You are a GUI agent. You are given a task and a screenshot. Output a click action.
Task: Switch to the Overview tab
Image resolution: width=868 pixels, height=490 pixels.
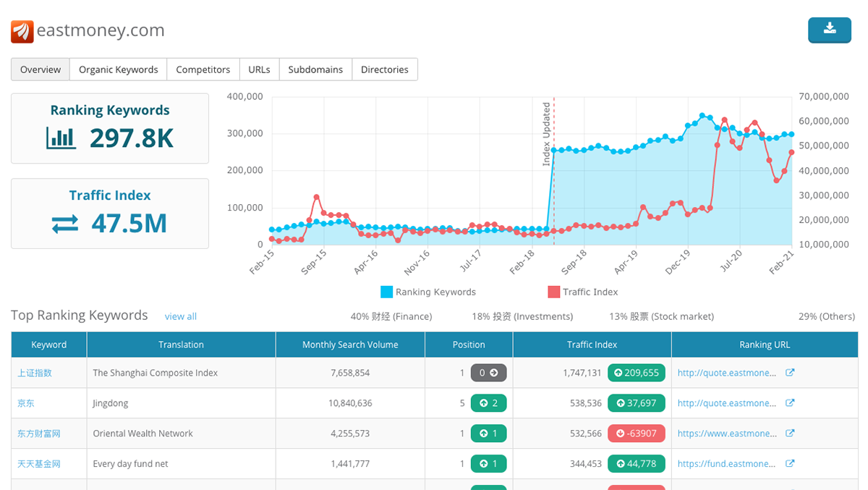click(41, 69)
